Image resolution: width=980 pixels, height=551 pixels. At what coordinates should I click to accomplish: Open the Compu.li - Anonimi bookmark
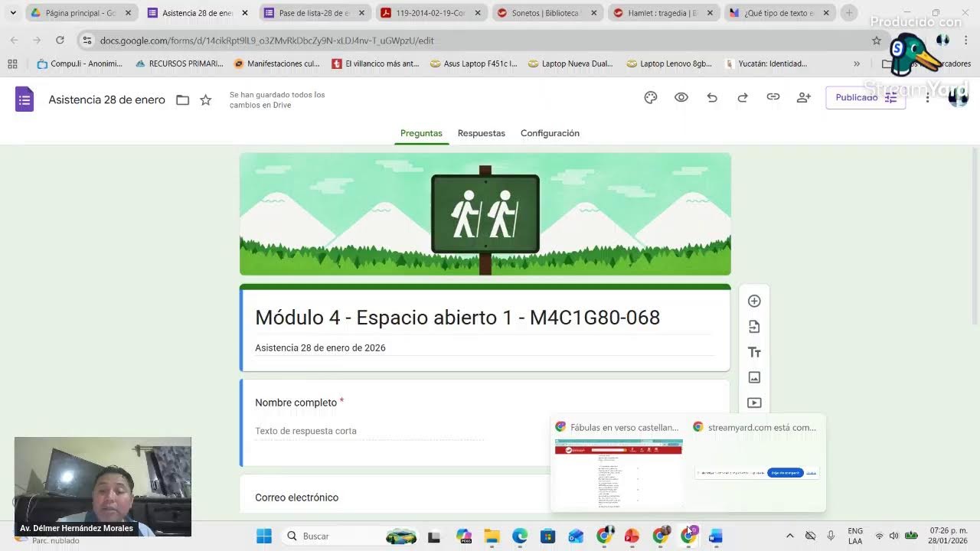(x=80, y=64)
